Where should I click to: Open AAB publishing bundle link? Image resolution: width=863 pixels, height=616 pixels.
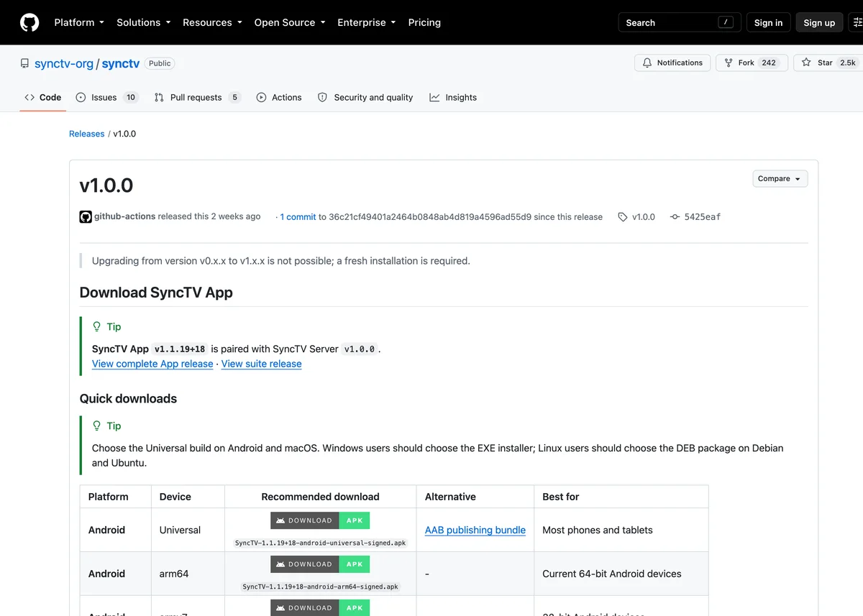tap(475, 530)
